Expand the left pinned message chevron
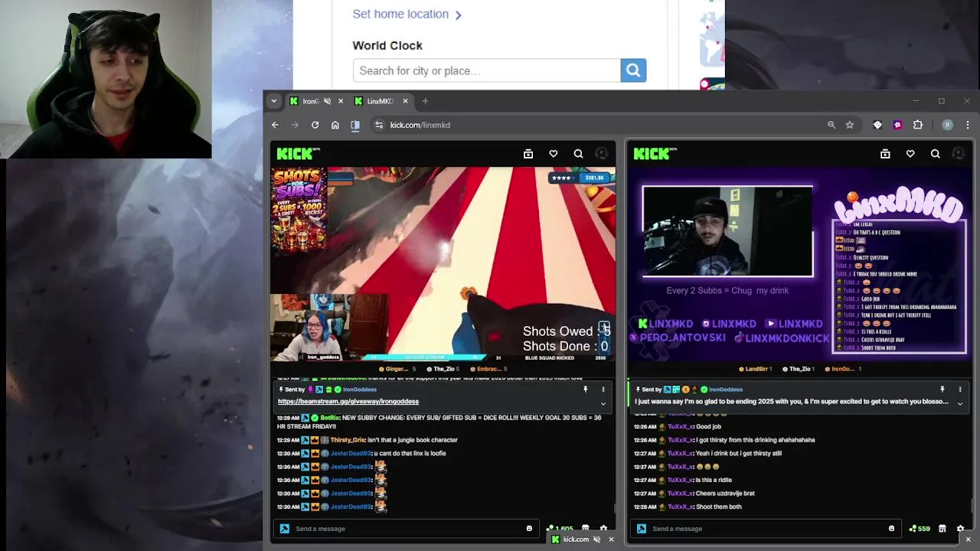This screenshot has height=551, width=980. pyautogui.click(x=603, y=403)
